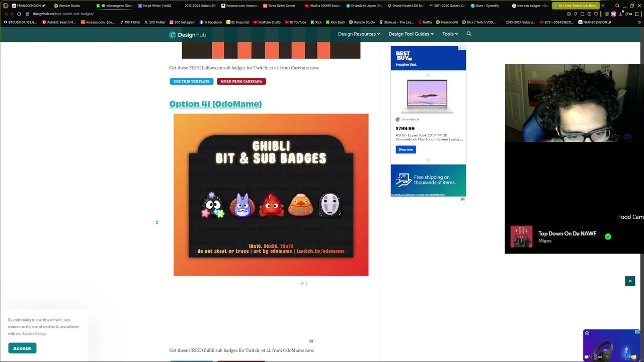644x362 pixels.
Task: Click the Free shipping banner in ad
Action: [428, 180]
